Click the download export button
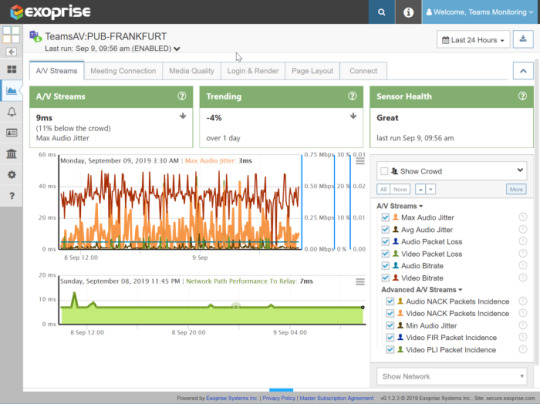Image resolution: width=540 pixels, height=404 pixels. point(523,39)
